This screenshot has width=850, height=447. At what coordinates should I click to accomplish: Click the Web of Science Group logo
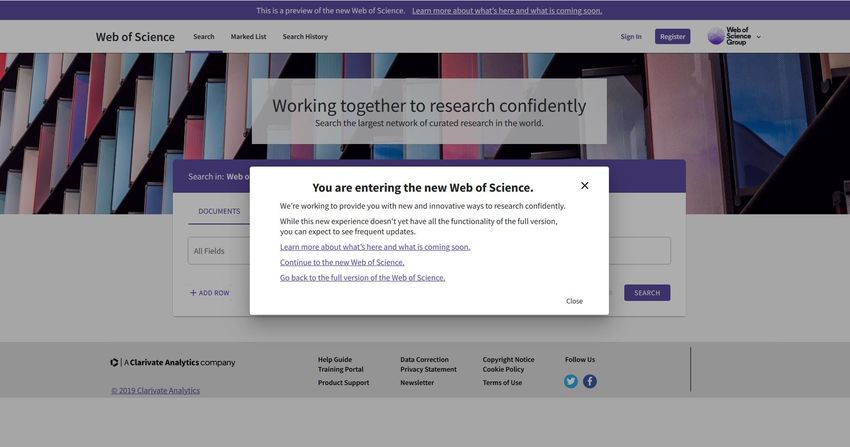click(x=730, y=36)
